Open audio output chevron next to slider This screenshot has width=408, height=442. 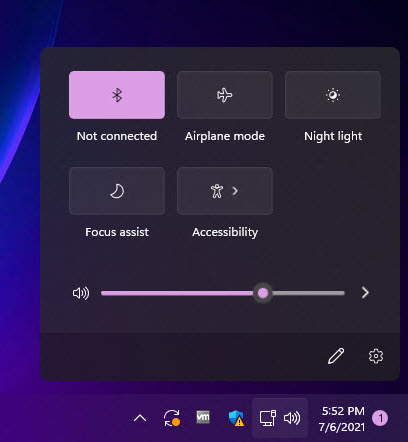[x=365, y=293]
